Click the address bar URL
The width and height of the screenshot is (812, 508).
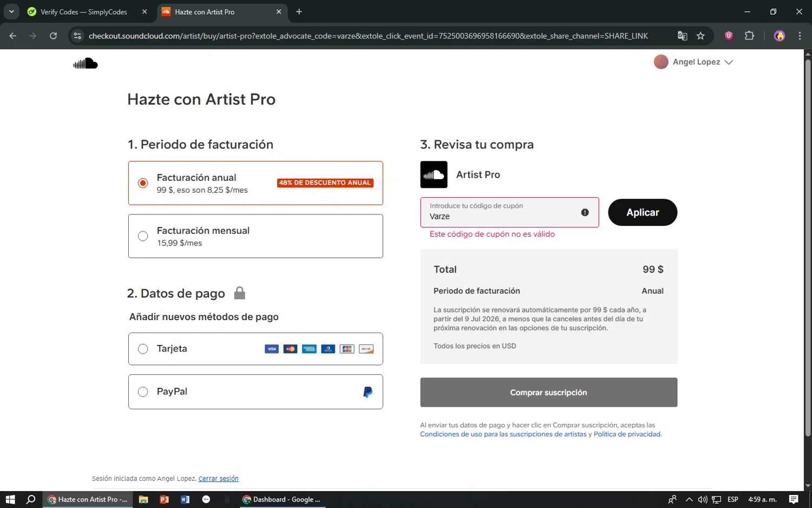[x=368, y=36]
